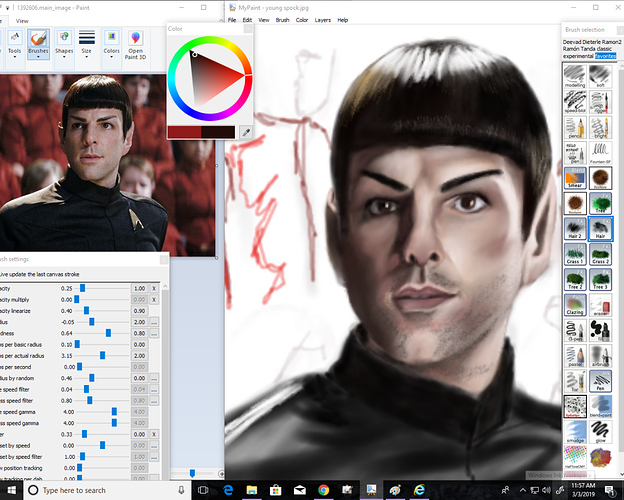This screenshot has width=624, height=500.
Task: Click the current red color swatch
Action: point(184,132)
